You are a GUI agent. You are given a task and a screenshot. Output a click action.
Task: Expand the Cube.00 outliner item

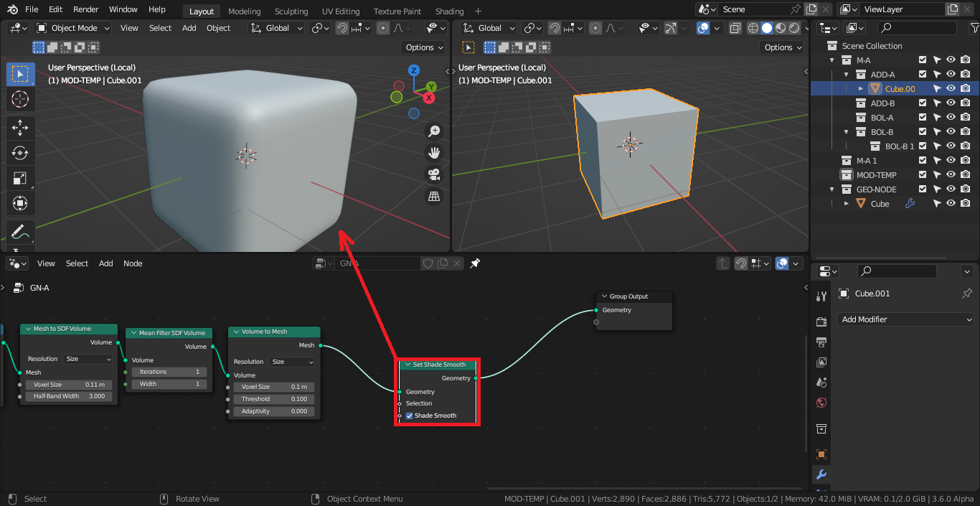[861, 89]
